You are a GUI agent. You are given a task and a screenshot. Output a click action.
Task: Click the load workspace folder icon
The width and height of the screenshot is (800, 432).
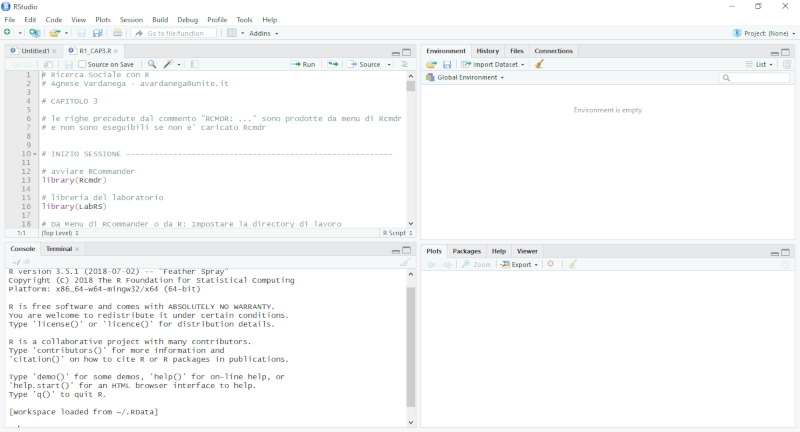(x=432, y=64)
